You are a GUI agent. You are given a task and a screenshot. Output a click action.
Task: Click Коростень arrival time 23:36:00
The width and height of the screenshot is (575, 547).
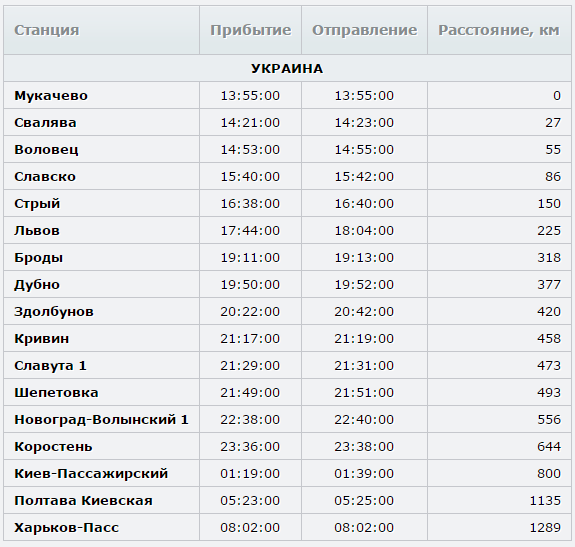pyautogui.click(x=250, y=447)
